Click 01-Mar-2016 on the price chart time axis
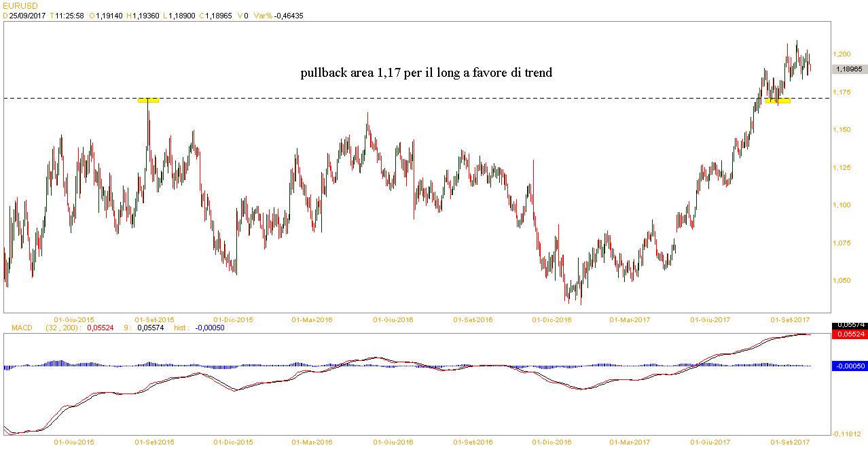The height and width of the screenshot is (454, 868). click(312, 319)
